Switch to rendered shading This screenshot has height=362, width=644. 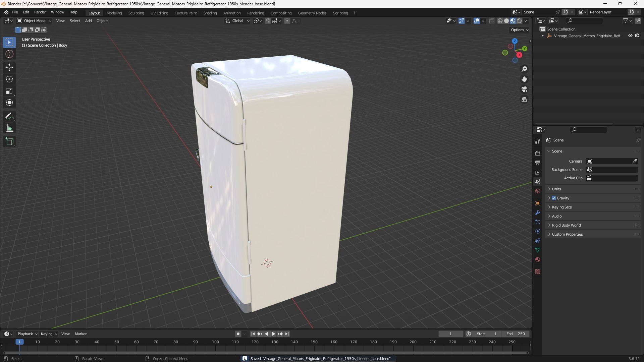coord(519,21)
